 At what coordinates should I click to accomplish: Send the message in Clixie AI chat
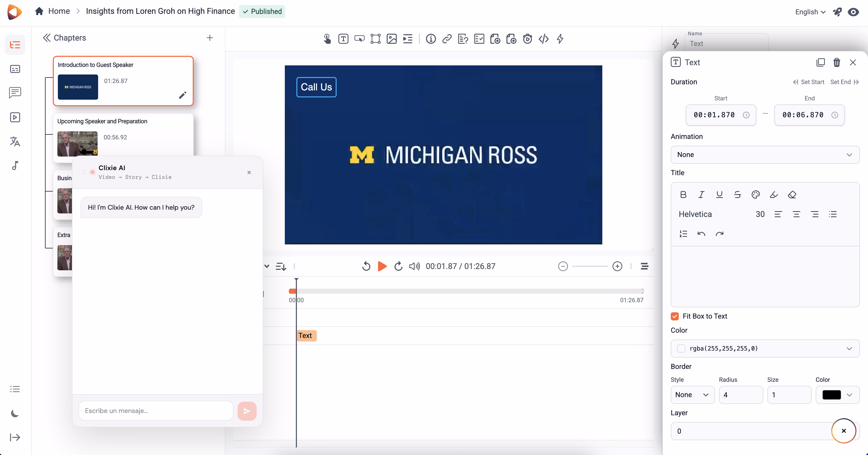coord(247,411)
